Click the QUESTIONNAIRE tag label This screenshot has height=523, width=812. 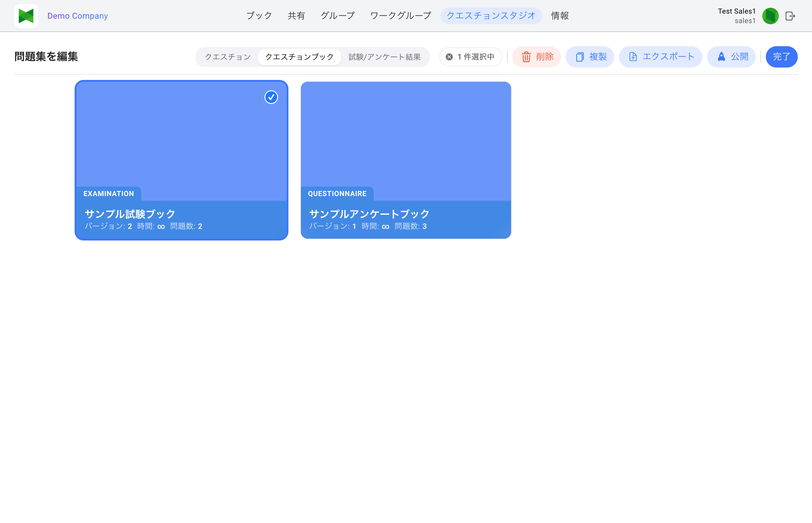(x=337, y=194)
